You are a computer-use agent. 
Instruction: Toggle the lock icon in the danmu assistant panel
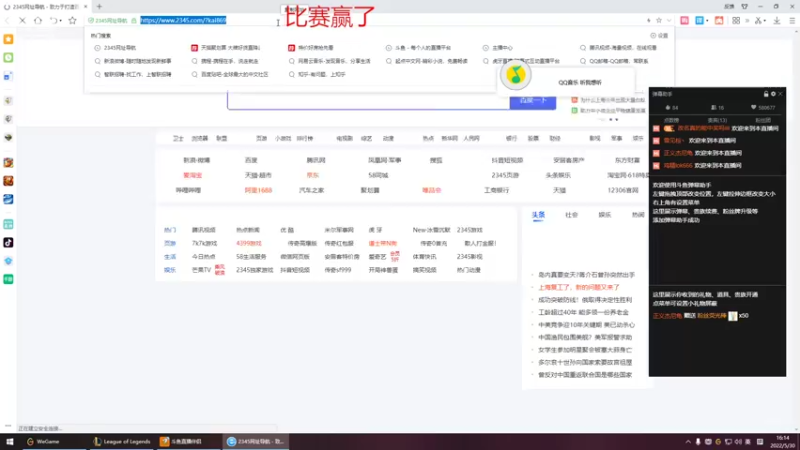pos(766,94)
